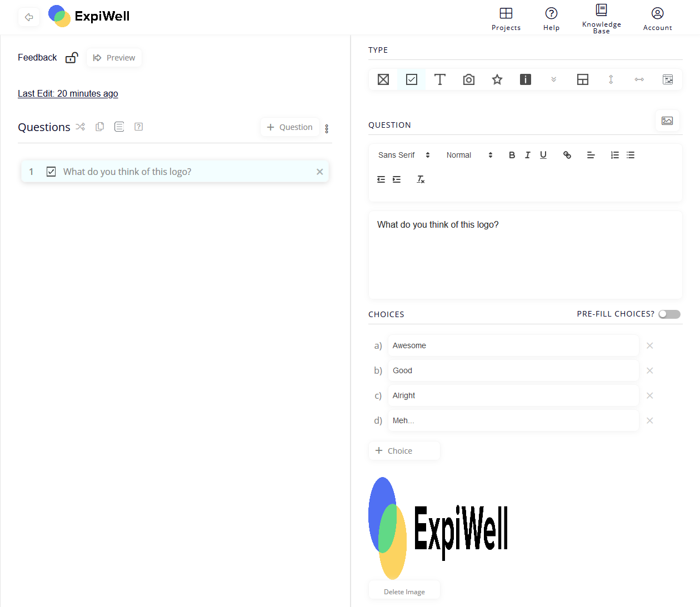Image resolution: width=700 pixels, height=607 pixels.
Task: Add an image to the question
Action: pyautogui.click(x=667, y=121)
